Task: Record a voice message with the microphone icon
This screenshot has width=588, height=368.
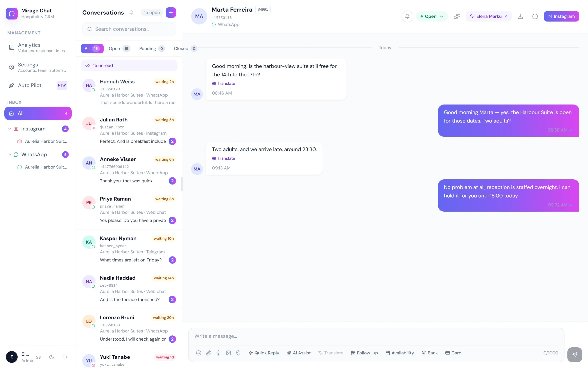Action: (218, 353)
